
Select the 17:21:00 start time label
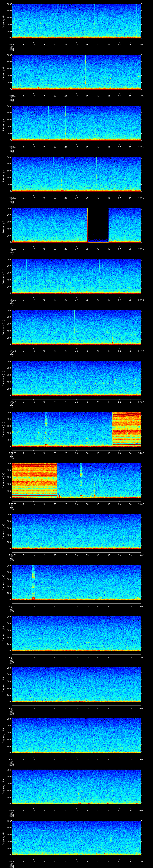click(12, 402)
